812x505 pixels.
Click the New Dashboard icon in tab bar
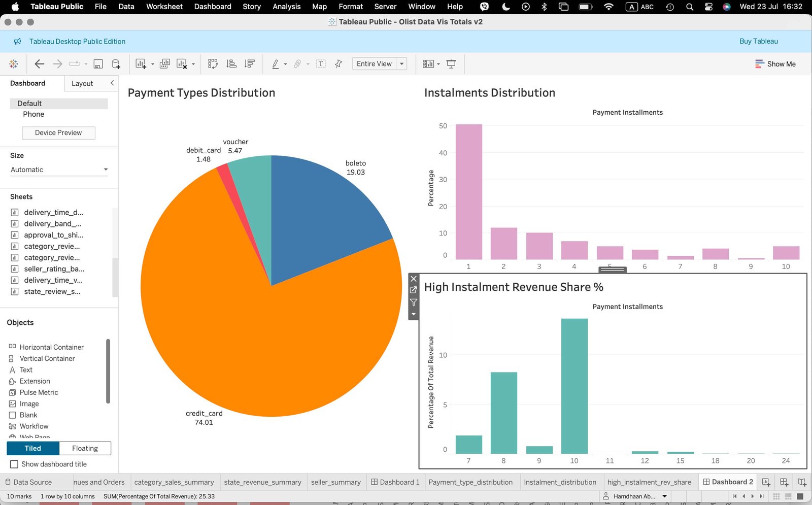coord(784,482)
